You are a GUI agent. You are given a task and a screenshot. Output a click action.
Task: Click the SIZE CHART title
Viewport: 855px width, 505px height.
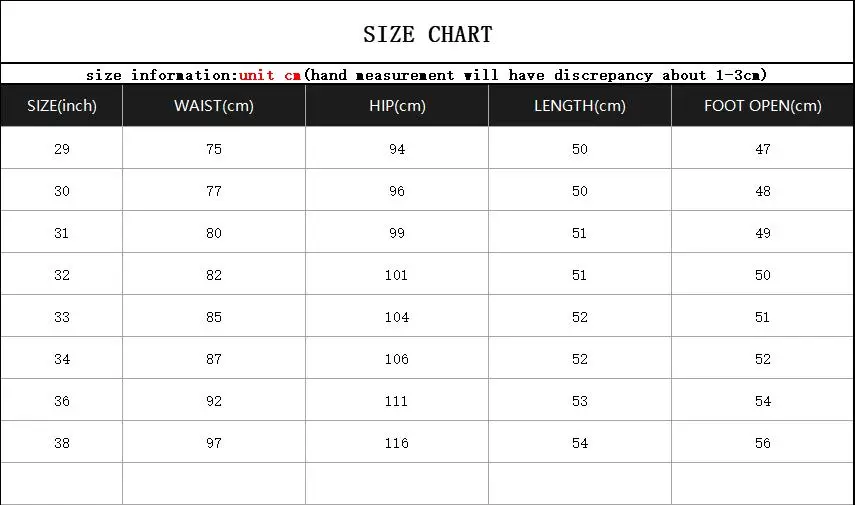pyautogui.click(x=428, y=34)
